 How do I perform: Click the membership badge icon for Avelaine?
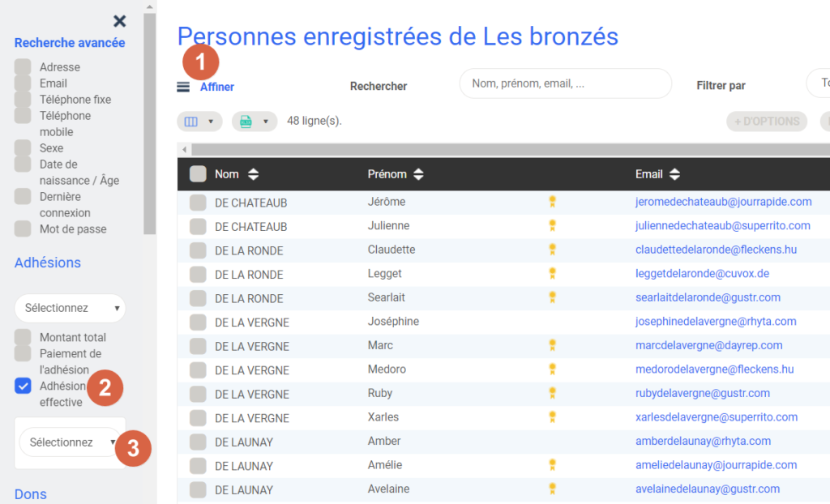tap(552, 489)
